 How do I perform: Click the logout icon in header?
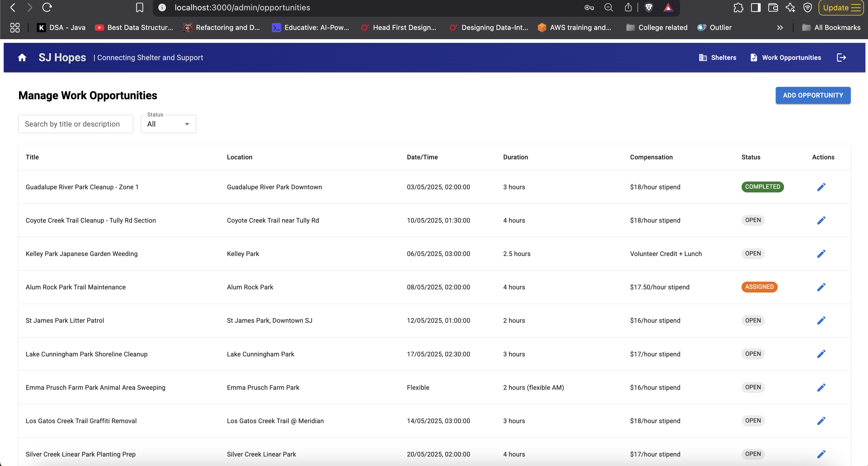coord(841,58)
